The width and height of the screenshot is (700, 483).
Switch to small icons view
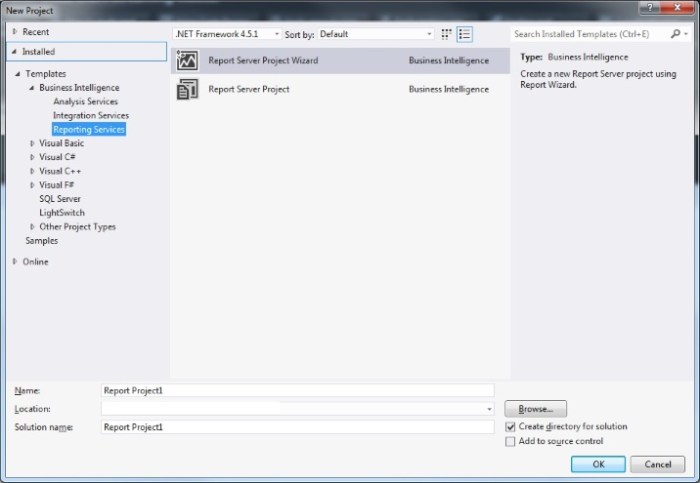[x=446, y=34]
